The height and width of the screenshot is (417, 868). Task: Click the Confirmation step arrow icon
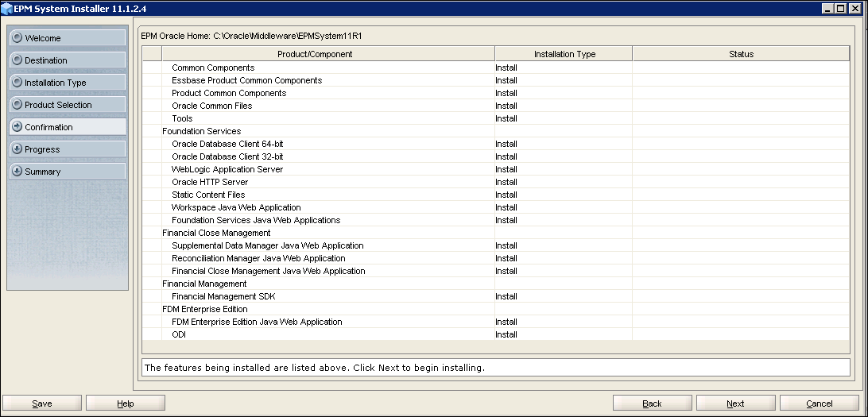(17, 126)
